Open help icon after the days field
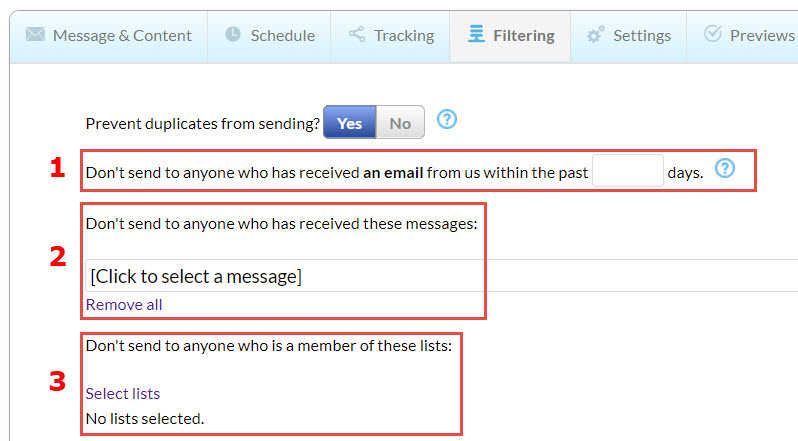 coord(725,169)
